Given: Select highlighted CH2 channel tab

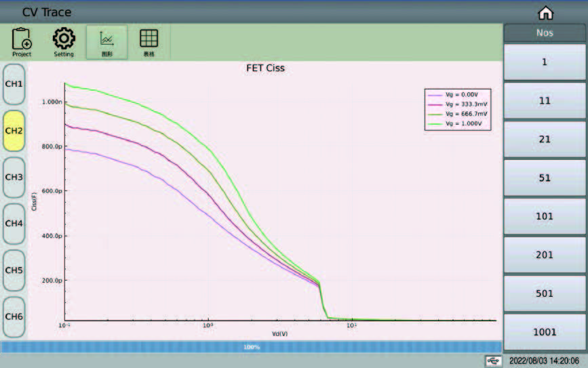Looking at the screenshot, I should pos(14,131).
